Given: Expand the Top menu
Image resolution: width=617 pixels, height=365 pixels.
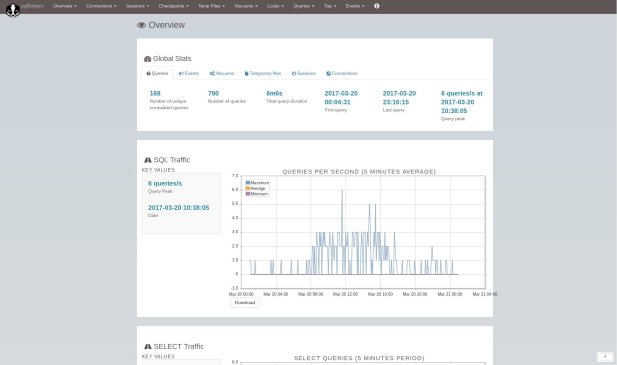Looking at the screenshot, I should point(330,6).
